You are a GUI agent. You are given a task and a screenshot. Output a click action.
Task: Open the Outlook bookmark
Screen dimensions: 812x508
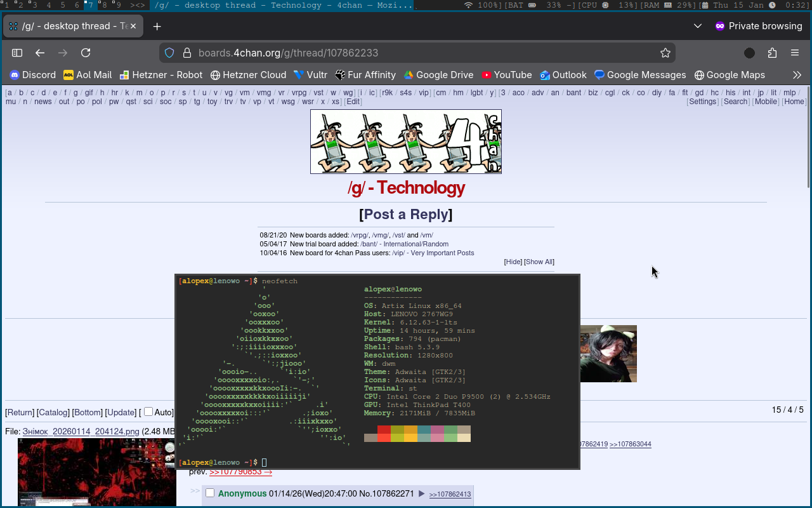pos(563,75)
